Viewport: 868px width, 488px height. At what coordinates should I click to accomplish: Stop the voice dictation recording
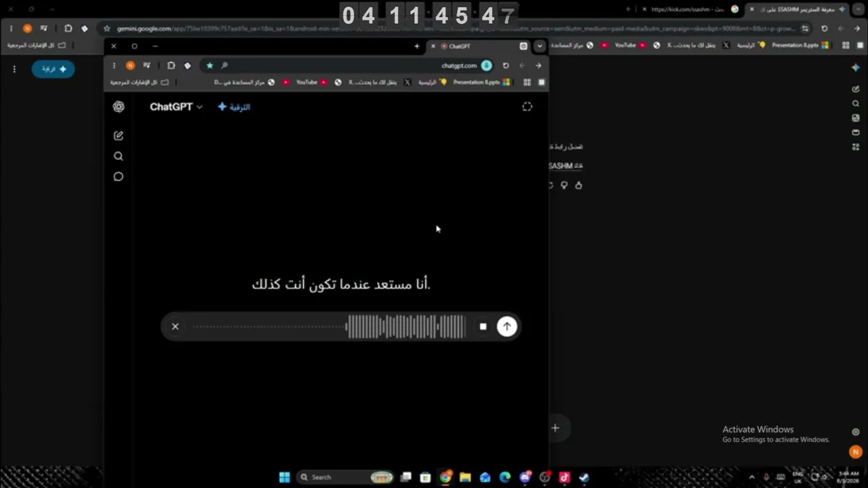click(483, 327)
